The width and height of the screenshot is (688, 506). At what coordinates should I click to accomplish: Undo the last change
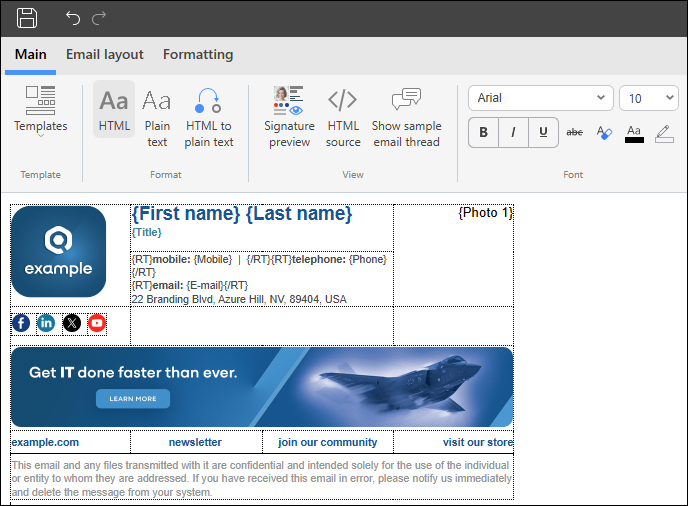[73, 18]
